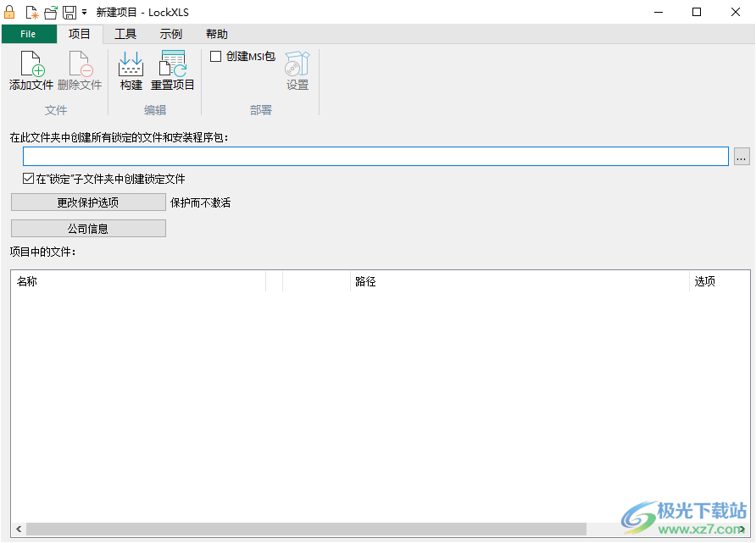Click the 选项 column header

[720, 281]
